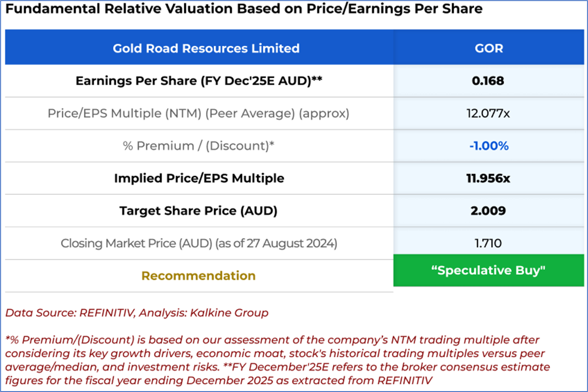Screen dimensions: 588x392
Task: Click the 1.710 closing market price value
Action: pos(489,244)
